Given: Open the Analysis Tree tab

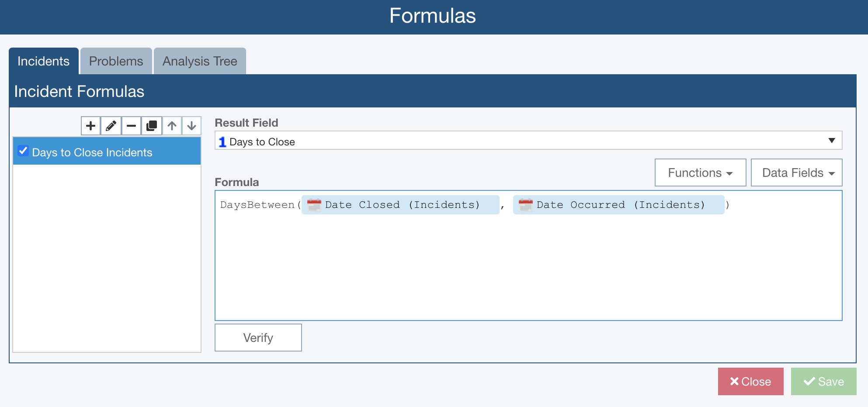Looking at the screenshot, I should 199,61.
